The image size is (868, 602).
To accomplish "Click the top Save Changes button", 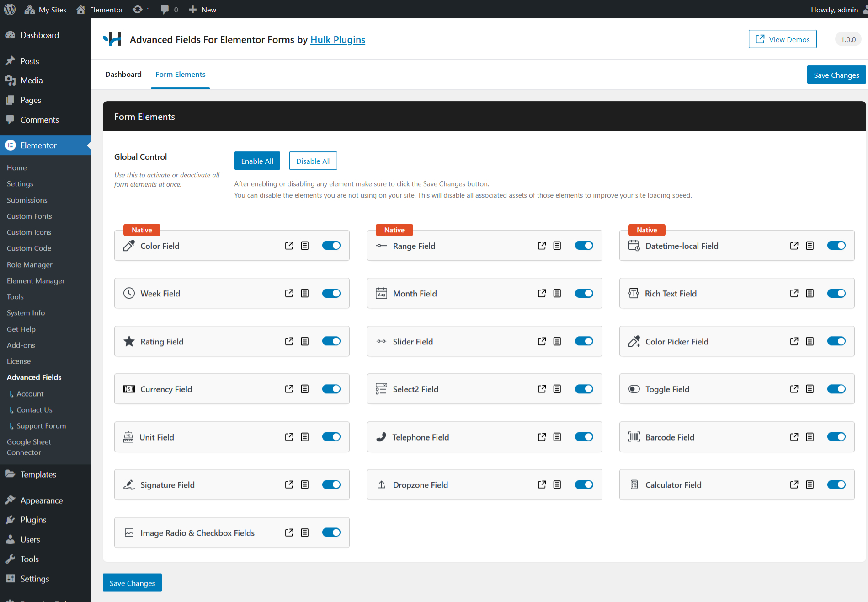I will [836, 75].
